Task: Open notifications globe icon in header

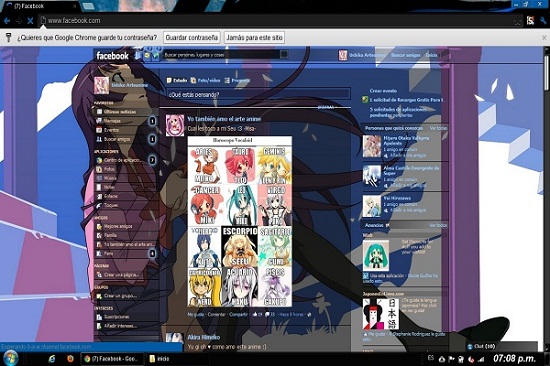Action: pyautogui.click(x=156, y=55)
